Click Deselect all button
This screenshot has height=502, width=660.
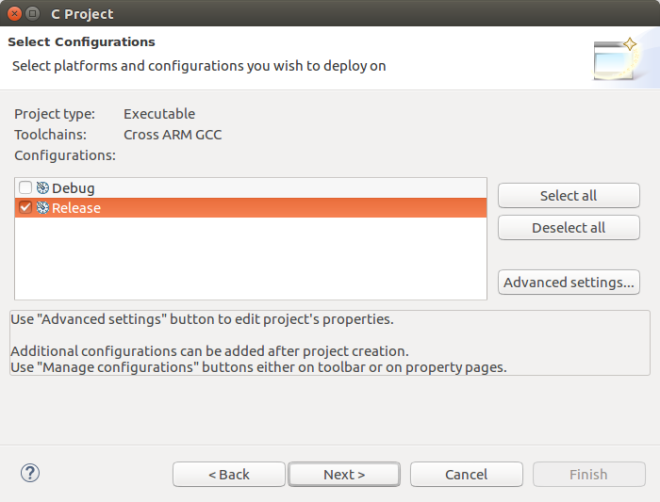569,228
